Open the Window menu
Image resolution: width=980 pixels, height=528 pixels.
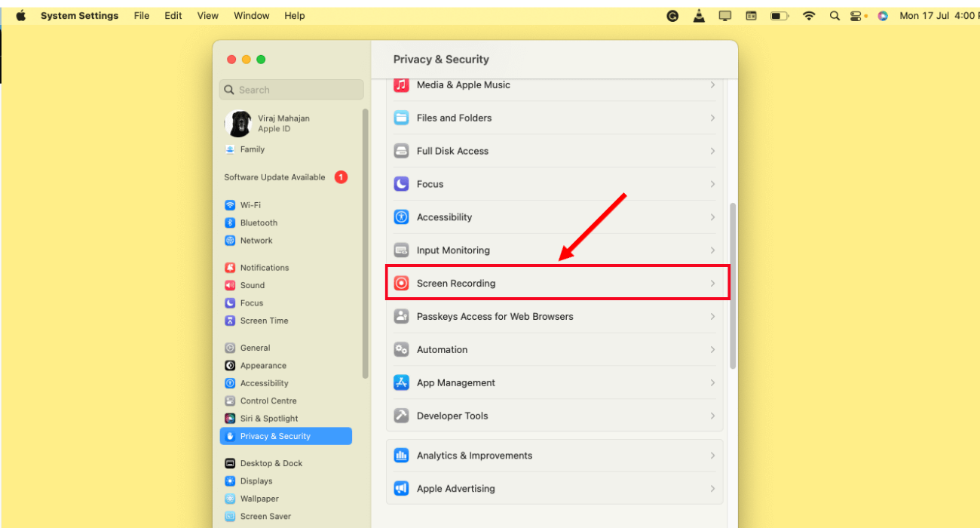pos(252,15)
